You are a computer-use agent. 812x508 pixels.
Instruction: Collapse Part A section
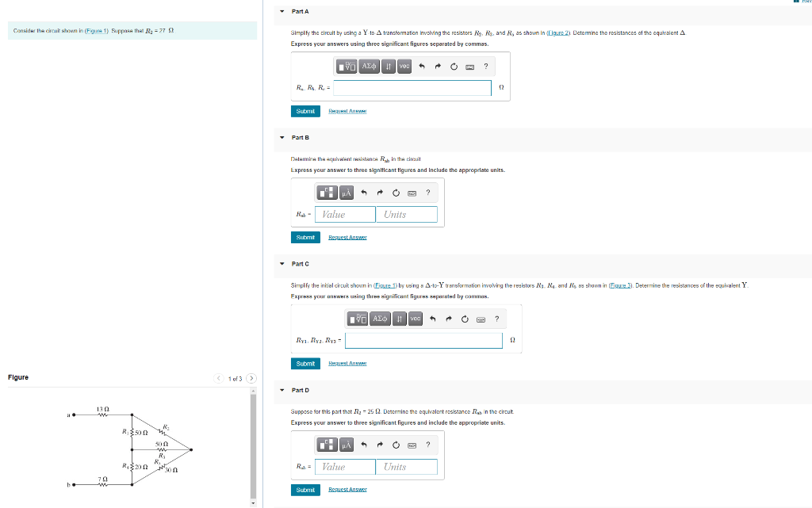[282, 11]
